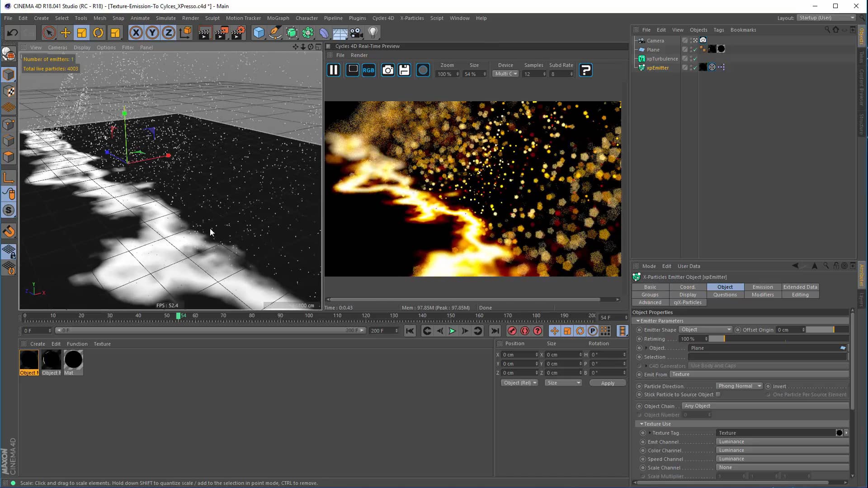
Task: Switch preview display to RGB mode
Action: 368,70
